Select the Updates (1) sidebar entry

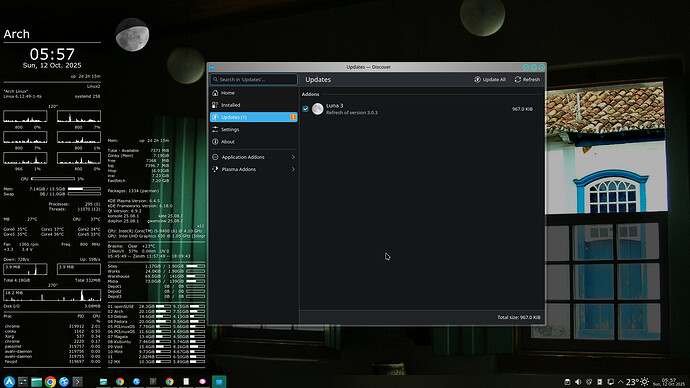pyautogui.click(x=253, y=117)
